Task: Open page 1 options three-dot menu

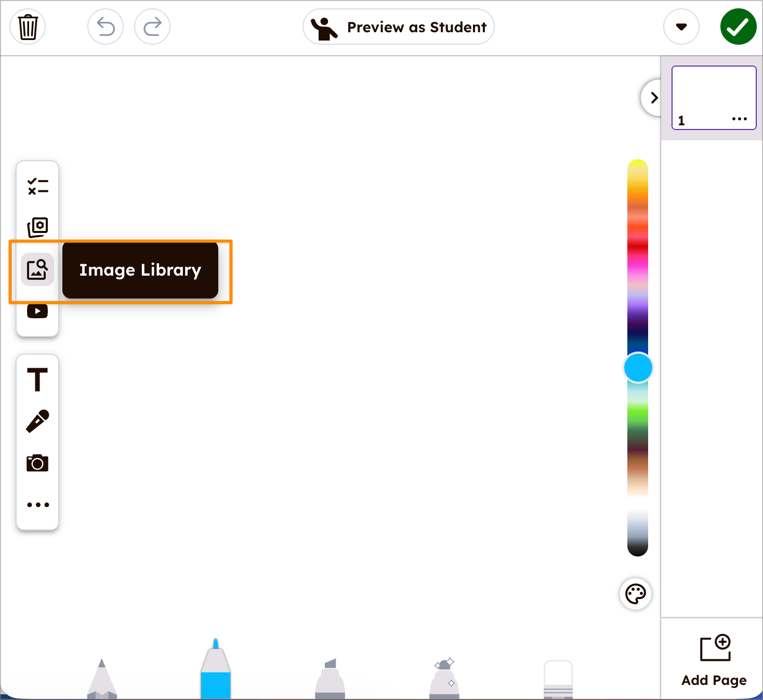Action: tap(739, 119)
